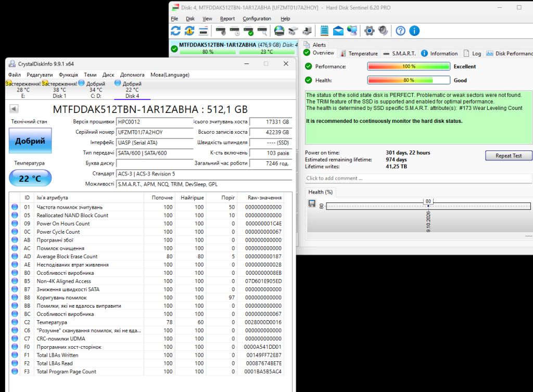
Task: Select the C: D: drive in CrystalDiskInfo
Action: pos(96,90)
